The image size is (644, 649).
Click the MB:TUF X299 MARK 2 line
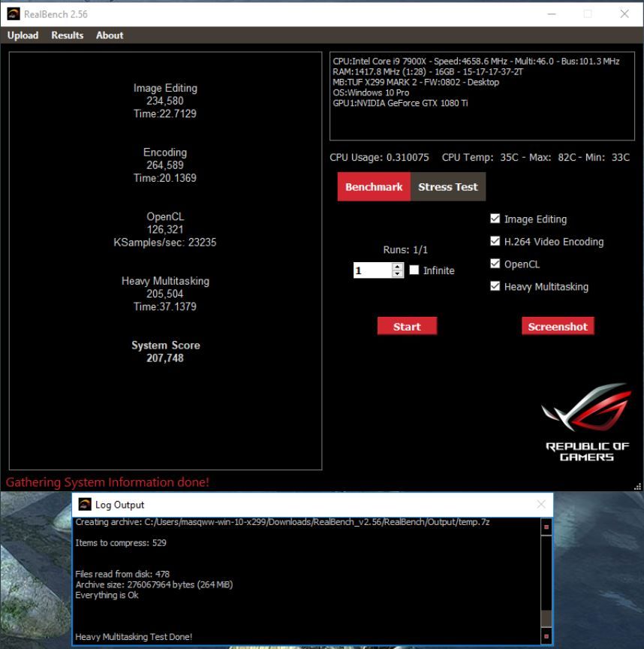pyautogui.click(x=416, y=82)
